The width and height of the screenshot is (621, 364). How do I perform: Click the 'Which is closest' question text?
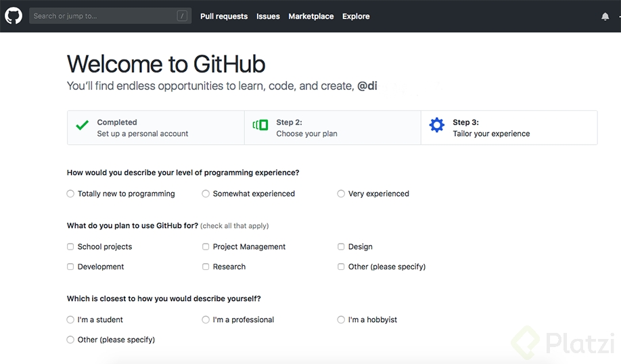pos(164,298)
